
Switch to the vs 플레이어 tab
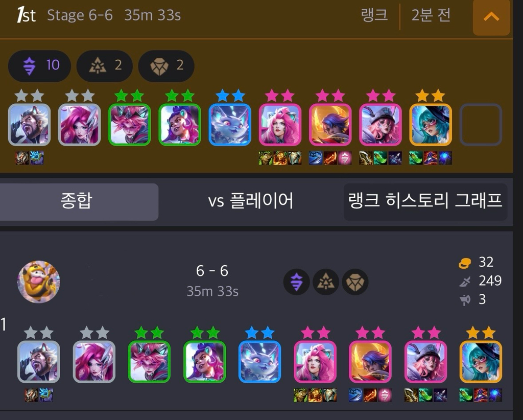[x=251, y=201]
